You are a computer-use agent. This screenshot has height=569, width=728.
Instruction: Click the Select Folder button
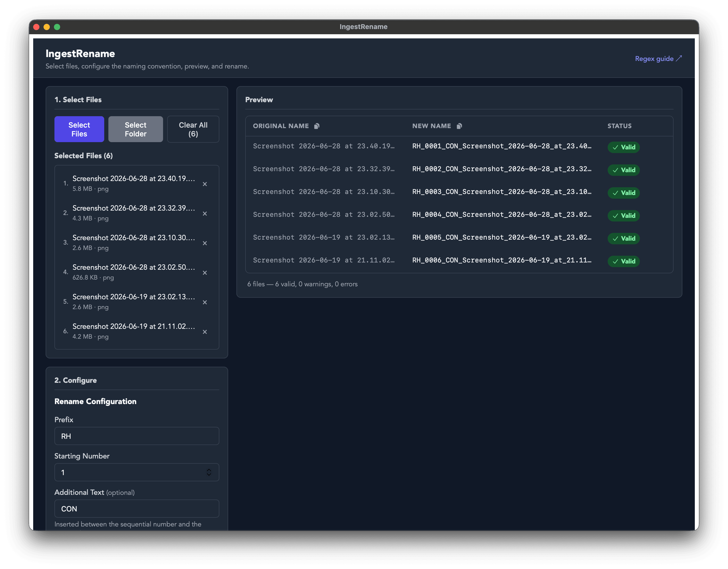click(x=135, y=129)
